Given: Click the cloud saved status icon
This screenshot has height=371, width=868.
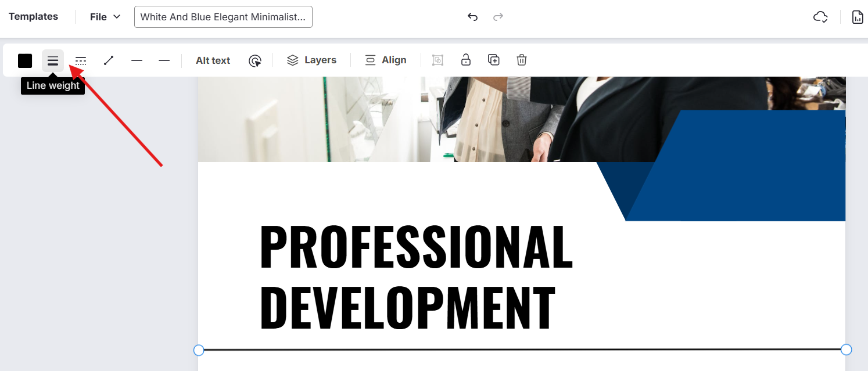Looking at the screenshot, I should click(x=820, y=17).
